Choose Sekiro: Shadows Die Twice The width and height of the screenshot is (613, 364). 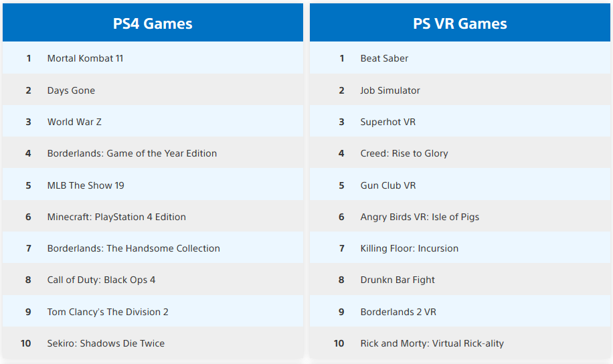coord(106,343)
